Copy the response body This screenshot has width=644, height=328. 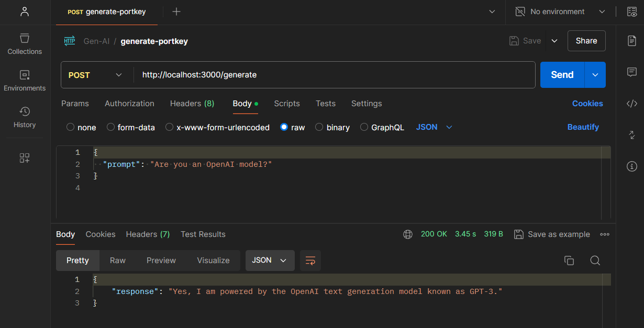[569, 261]
